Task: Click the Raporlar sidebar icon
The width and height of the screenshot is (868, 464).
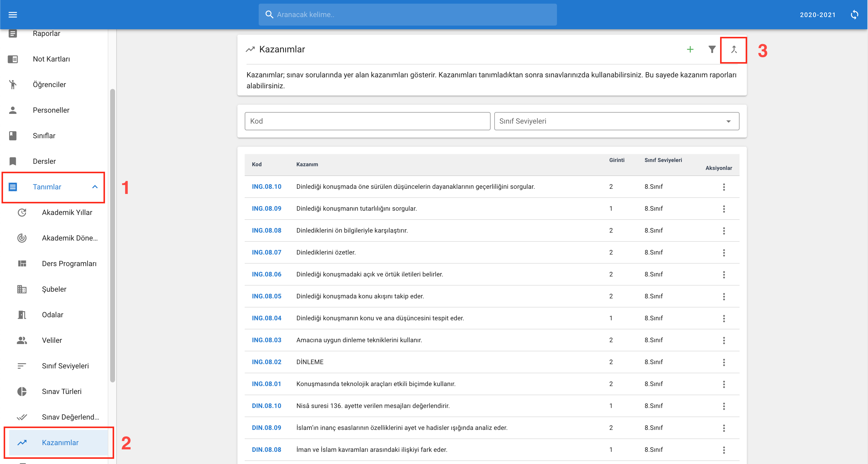Action: [x=13, y=33]
